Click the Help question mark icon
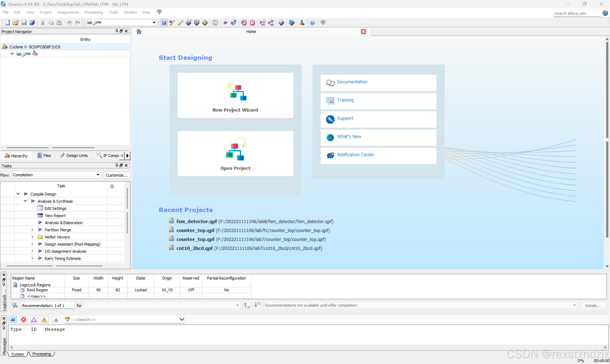This screenshot has width=610, height=364. pos(312,23)
